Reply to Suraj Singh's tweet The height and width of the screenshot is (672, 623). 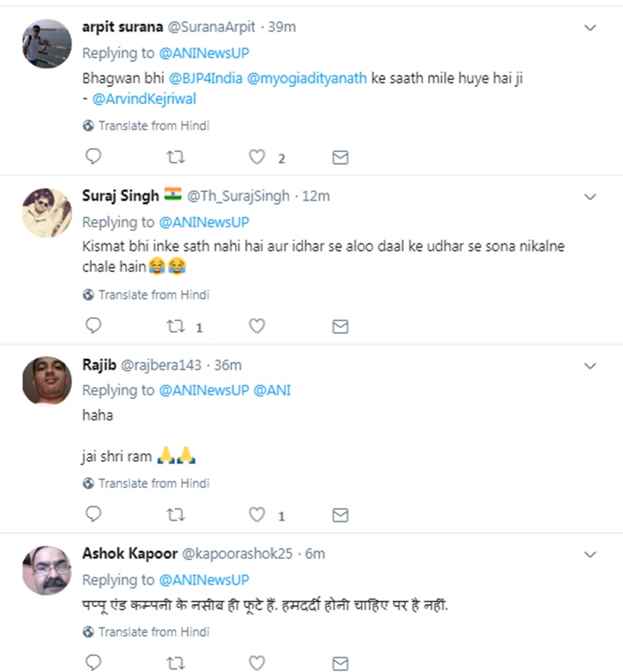[93, 326]
